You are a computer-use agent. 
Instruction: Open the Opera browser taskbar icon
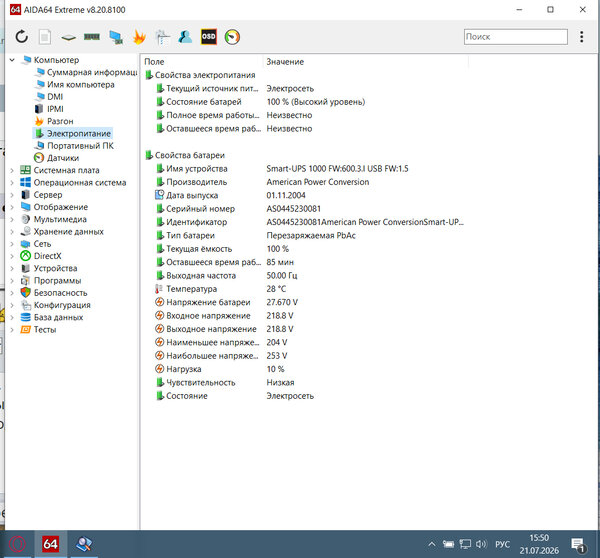click(17, 544)
